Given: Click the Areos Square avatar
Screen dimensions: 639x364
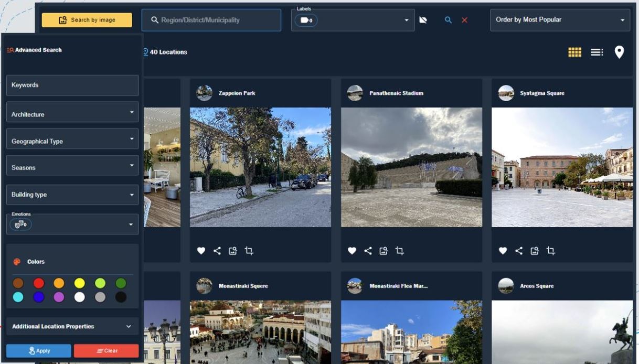Looking at the screenshot, I should 506,286.
